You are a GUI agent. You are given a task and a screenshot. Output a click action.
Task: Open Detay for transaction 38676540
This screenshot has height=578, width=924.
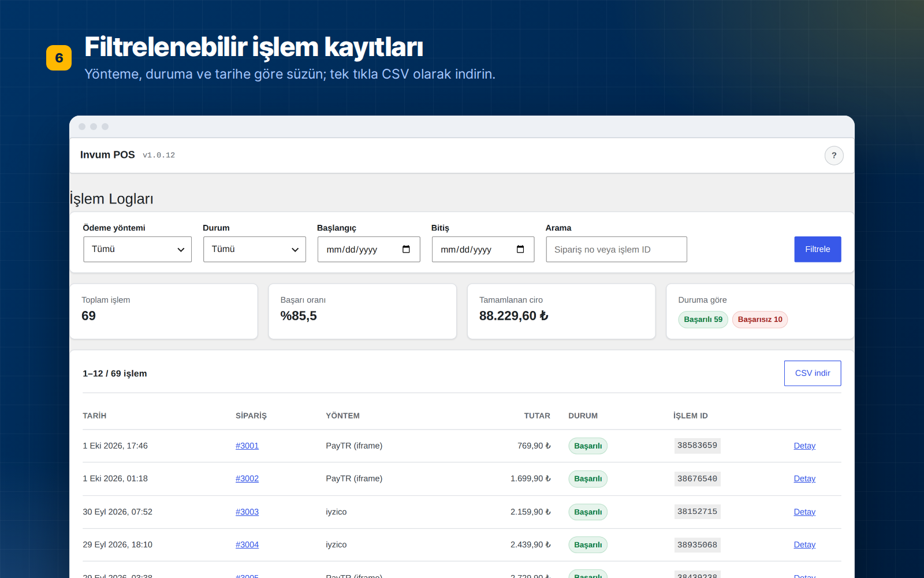point(804,479)
